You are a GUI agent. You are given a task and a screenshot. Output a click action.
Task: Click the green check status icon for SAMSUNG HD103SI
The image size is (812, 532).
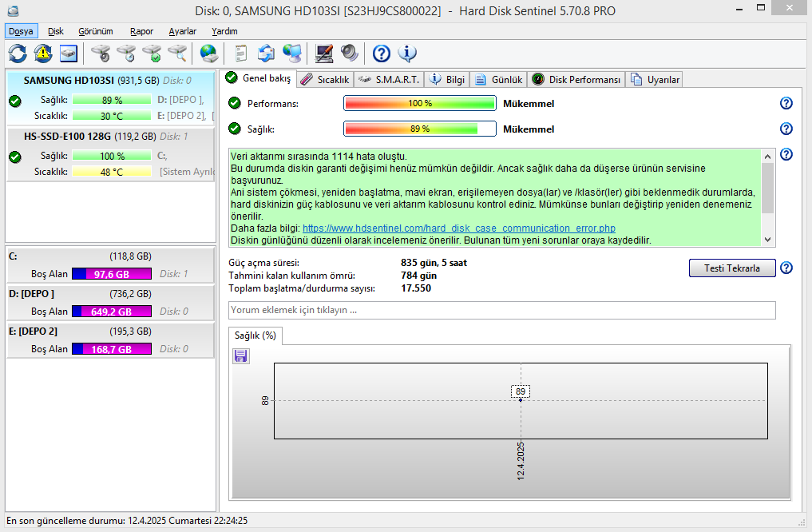(x=15, y=101)
